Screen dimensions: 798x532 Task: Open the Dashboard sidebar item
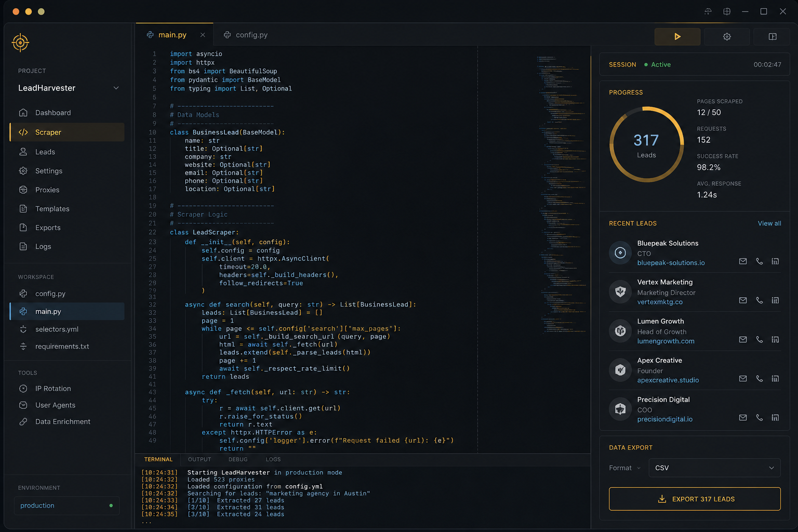tap(67, 113)
